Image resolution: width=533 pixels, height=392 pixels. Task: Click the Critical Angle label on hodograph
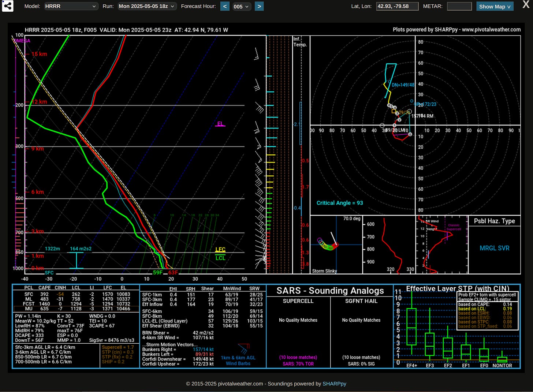pos(340,203)
